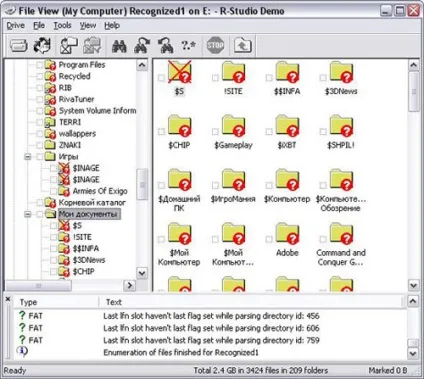Open the Tools menu
The image size is (424, 379).
63,26
